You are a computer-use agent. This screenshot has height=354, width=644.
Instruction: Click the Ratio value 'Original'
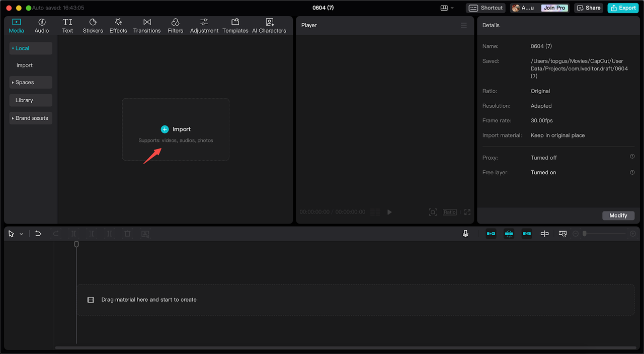click(540, 91)
